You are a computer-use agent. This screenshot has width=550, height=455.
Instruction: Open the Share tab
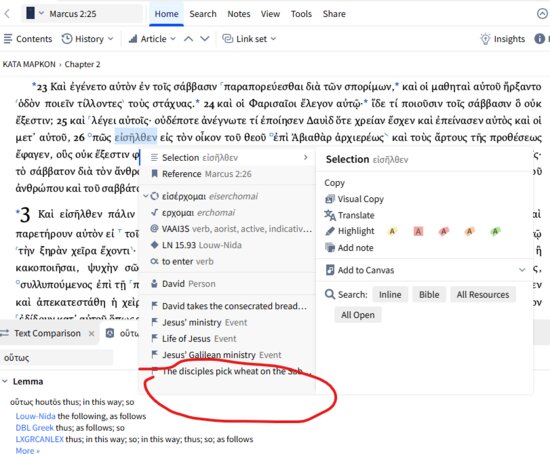click(334, 14)
